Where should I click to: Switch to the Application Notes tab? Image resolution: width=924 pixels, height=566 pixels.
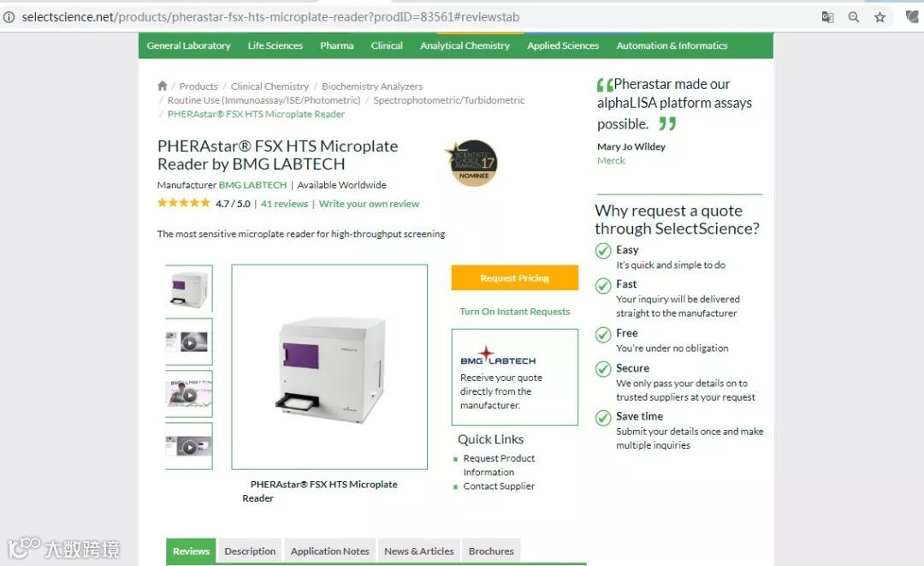(330, 551)
